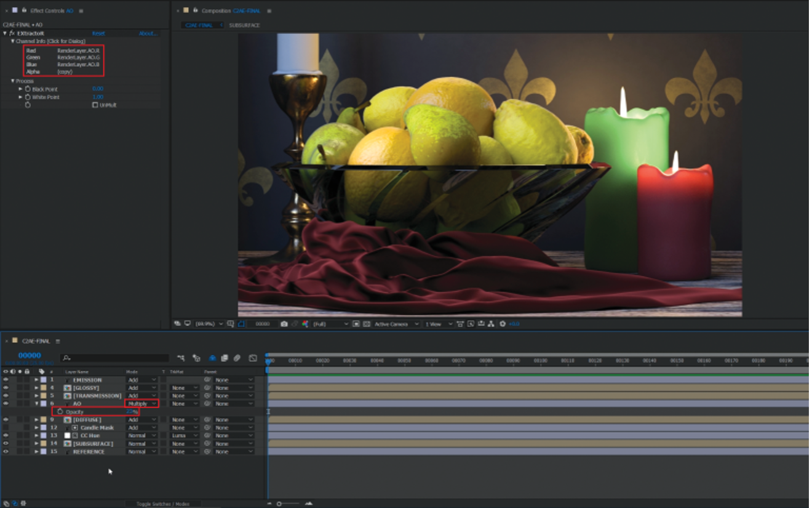Toggle the Composition panel lock icon
812x508 pixels.
[196, 10]
